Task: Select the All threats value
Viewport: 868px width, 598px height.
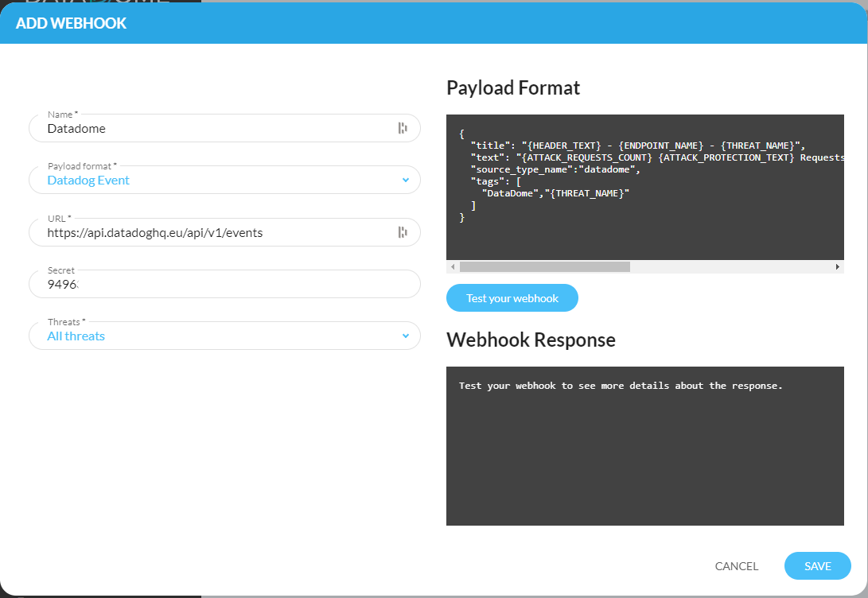Action: tap(76, 336)
